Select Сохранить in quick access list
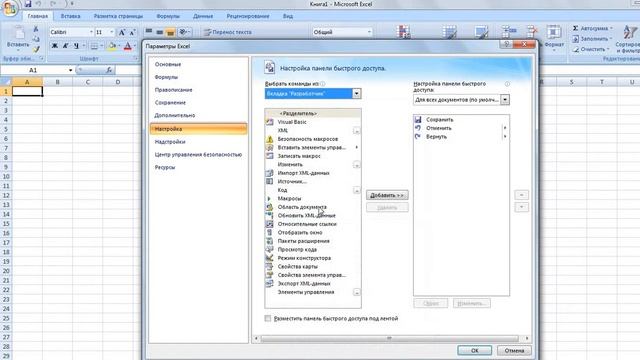This screenshot has height=360, width=640. [461, 120]
